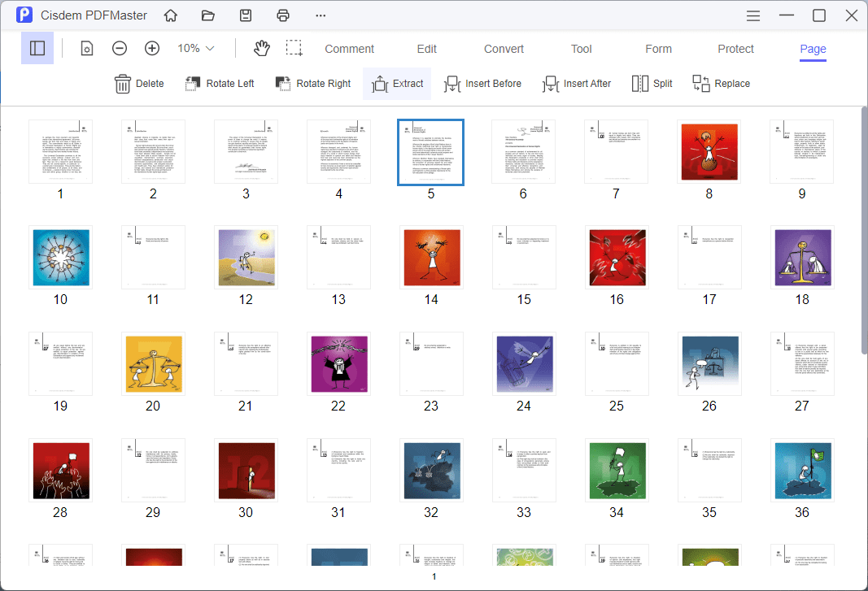
Task: Click the vertical scrollbar on right
Action: tap(864, 232)
